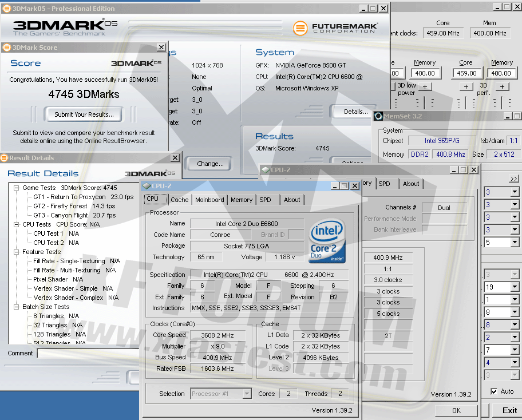The image size is (522, 420).
Task: Click the Submit Your Results button
Action: 84,114
